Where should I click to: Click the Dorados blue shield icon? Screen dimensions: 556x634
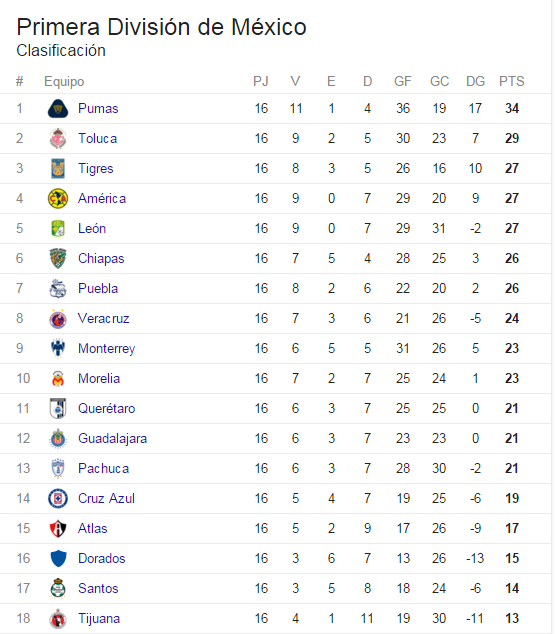pyautogui.click(x=58, y=558)
